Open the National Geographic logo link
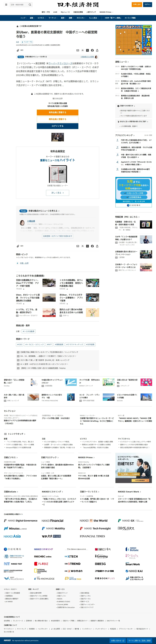The image size is (156, 644). click(41, 571)
